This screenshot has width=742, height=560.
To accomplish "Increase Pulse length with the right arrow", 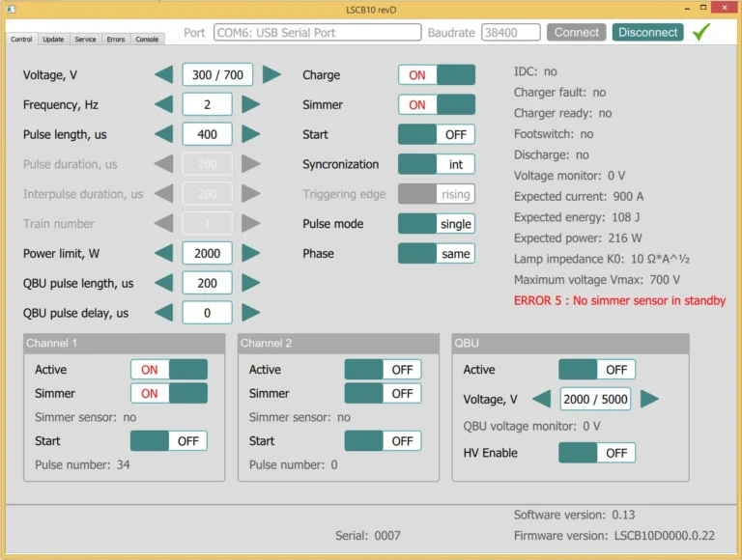I will (251, 134).
